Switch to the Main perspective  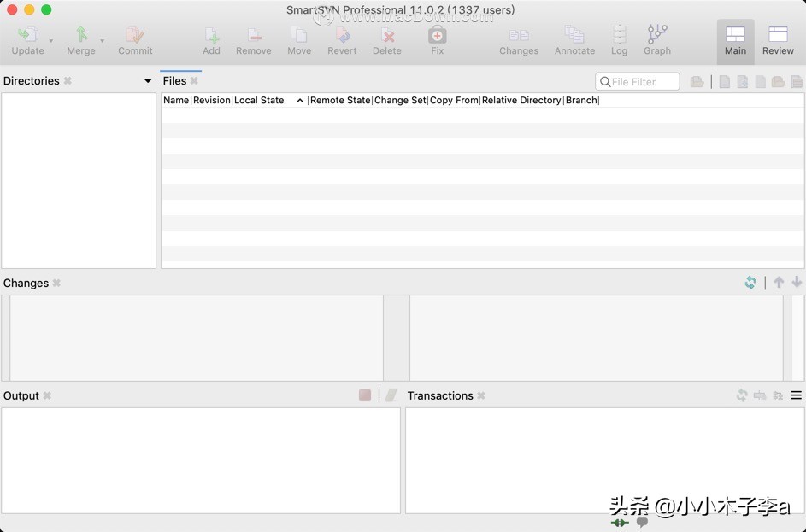(735, 41)
